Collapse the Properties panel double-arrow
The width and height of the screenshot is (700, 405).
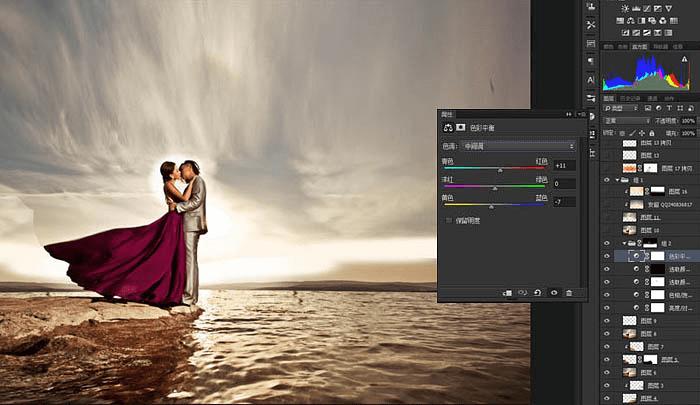click(x=569, y=114)
